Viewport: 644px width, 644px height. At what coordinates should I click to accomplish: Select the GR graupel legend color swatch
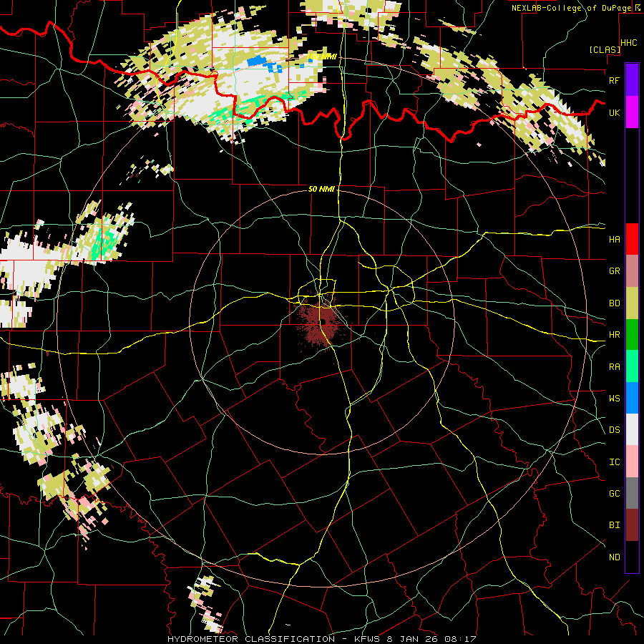632,271
